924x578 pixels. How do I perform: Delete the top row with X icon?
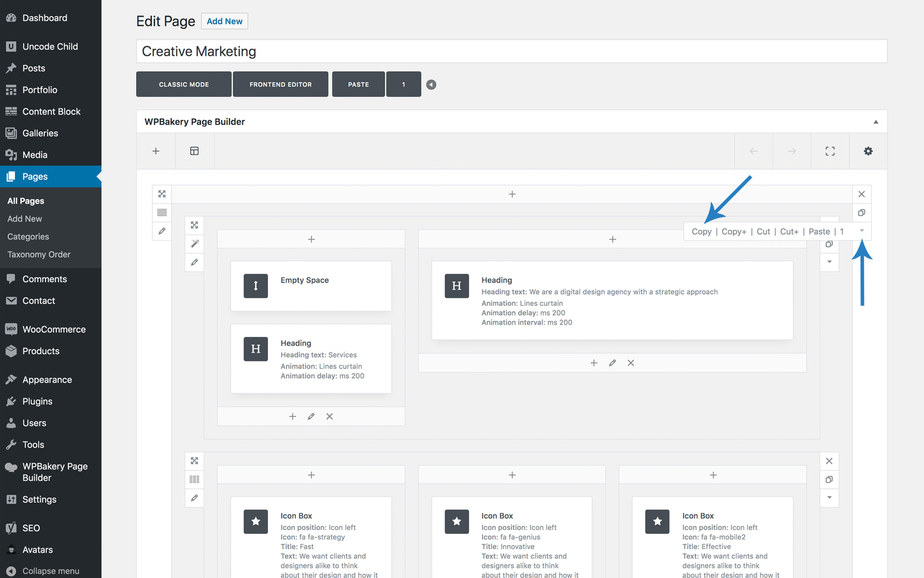[x=861, y=194]
